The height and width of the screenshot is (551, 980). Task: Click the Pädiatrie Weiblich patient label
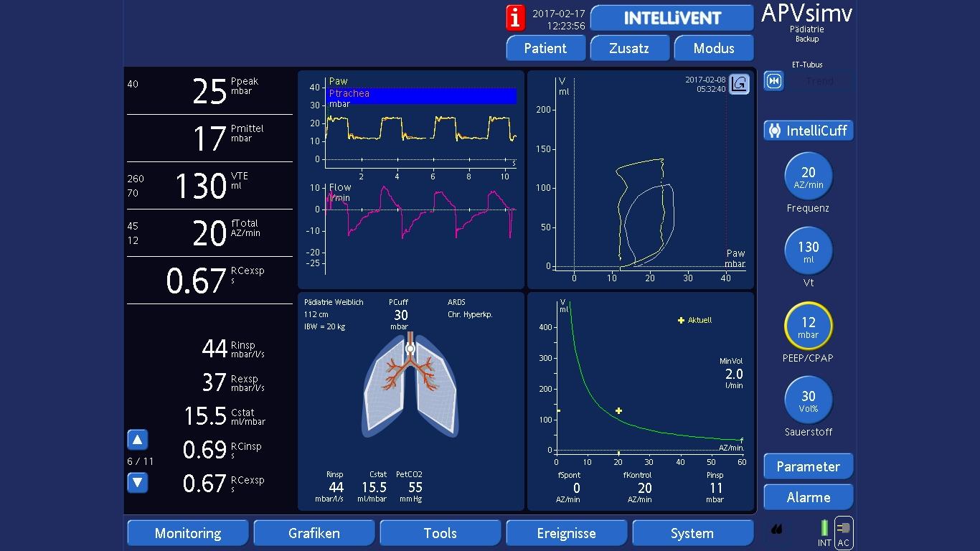[x=334, y=302]
